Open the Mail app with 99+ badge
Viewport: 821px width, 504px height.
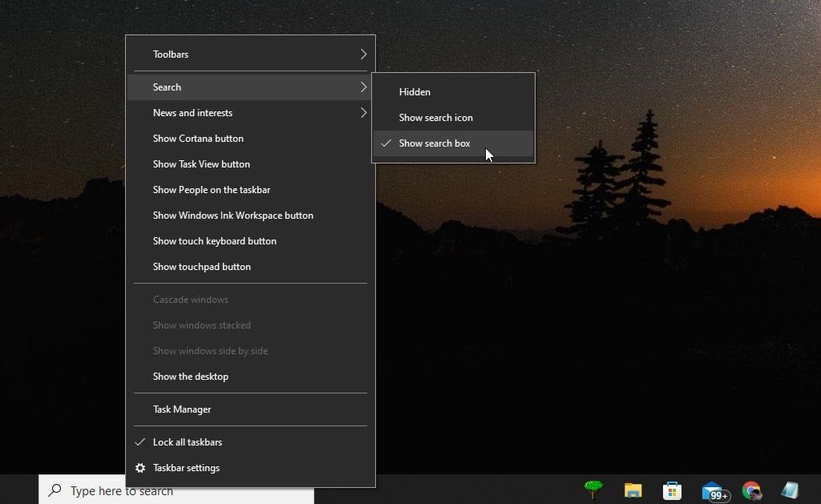point(712,490)
